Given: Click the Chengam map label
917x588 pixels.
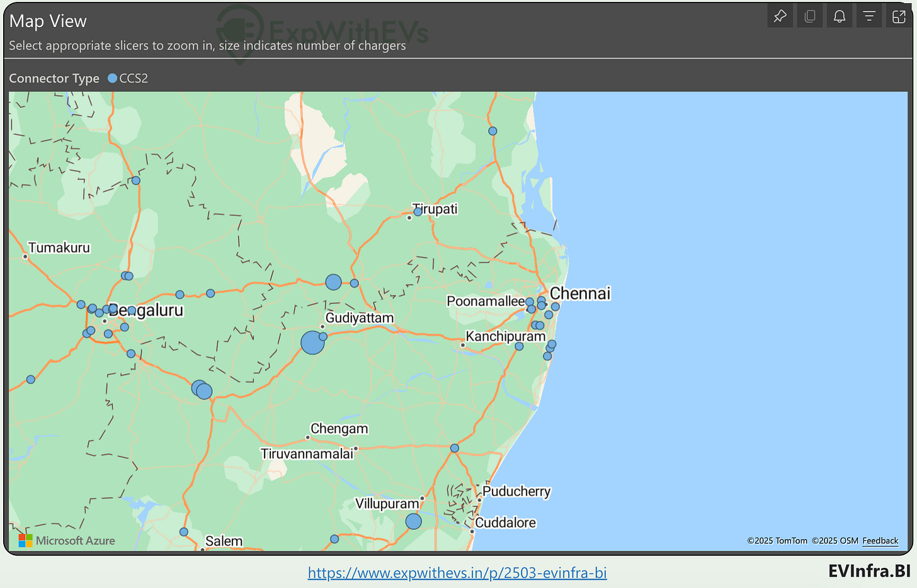Looking at the screenshot, I should [339, 429].
